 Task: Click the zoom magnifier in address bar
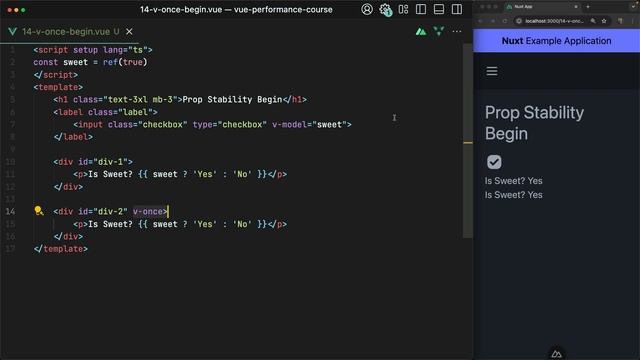[593, 21]
